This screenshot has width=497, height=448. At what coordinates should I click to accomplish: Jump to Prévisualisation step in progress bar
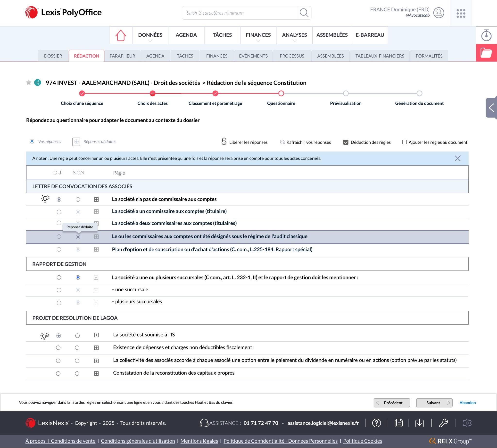pyautogui.click(x=345, y=93)
